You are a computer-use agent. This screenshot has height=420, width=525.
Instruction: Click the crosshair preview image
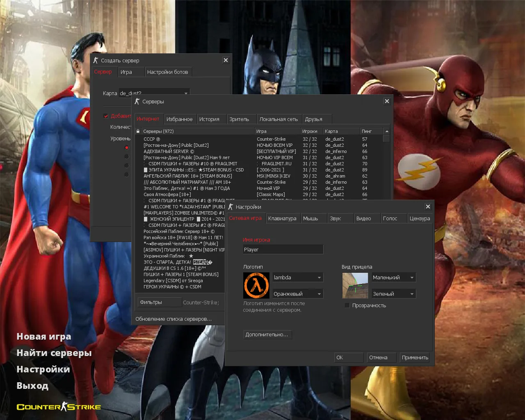tap(355, 285)
